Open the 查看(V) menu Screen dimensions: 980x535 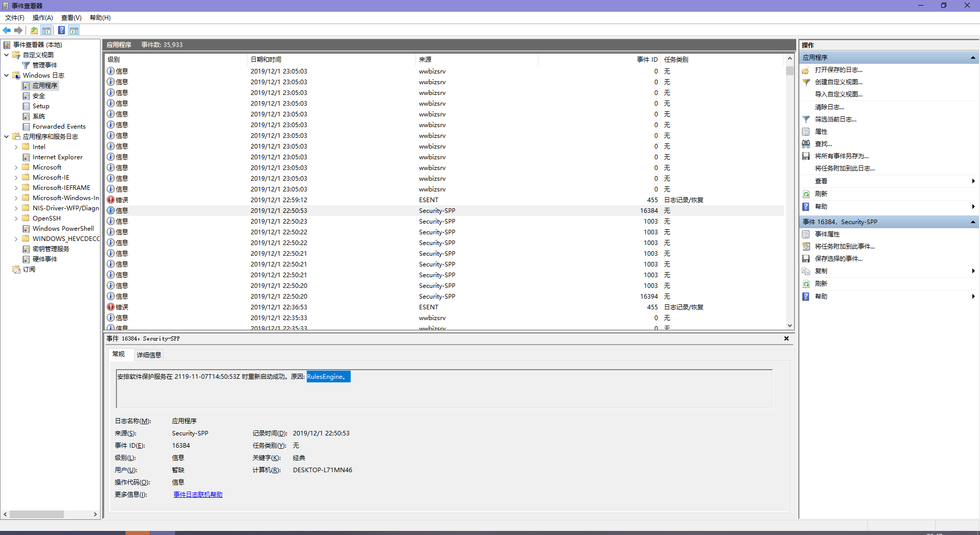71,18
